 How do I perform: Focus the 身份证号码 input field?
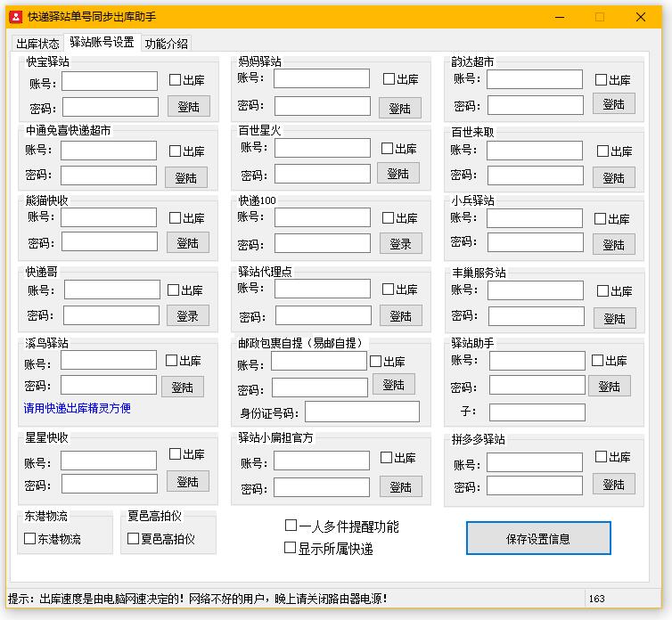pos(362,412)
